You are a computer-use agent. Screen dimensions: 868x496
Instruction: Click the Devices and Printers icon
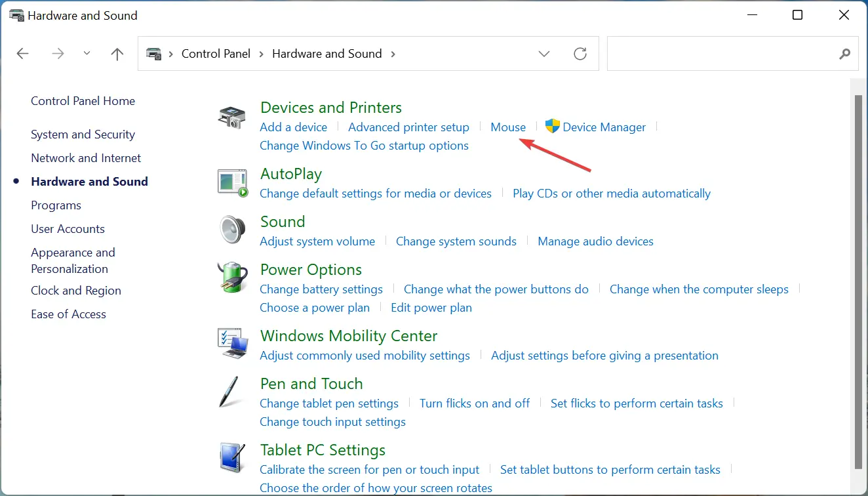(x=232, y=117)
